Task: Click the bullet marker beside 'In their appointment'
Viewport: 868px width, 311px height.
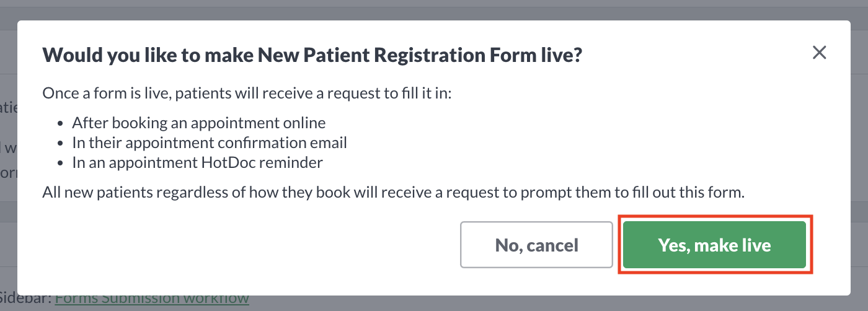Action: [x=60, y=143]
